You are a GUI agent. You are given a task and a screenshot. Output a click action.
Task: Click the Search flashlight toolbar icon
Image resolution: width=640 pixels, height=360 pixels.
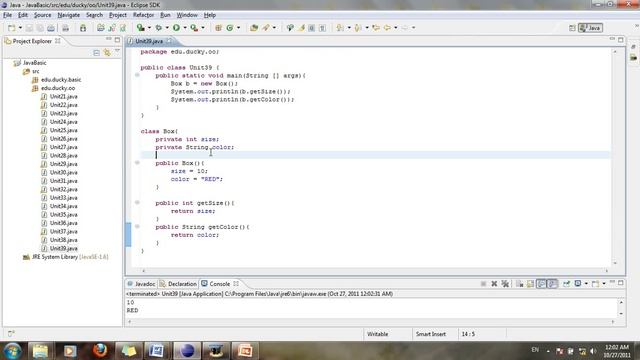[266, 28]
